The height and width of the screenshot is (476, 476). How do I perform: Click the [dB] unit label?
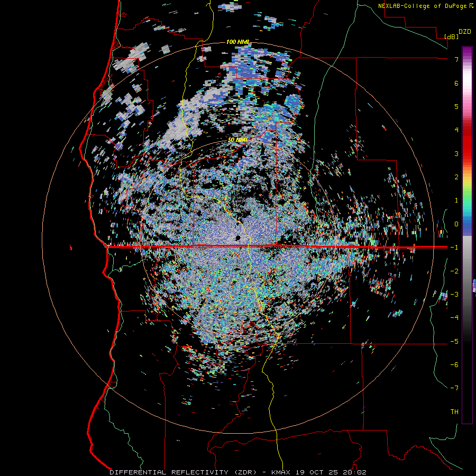[x=452, y=36]
